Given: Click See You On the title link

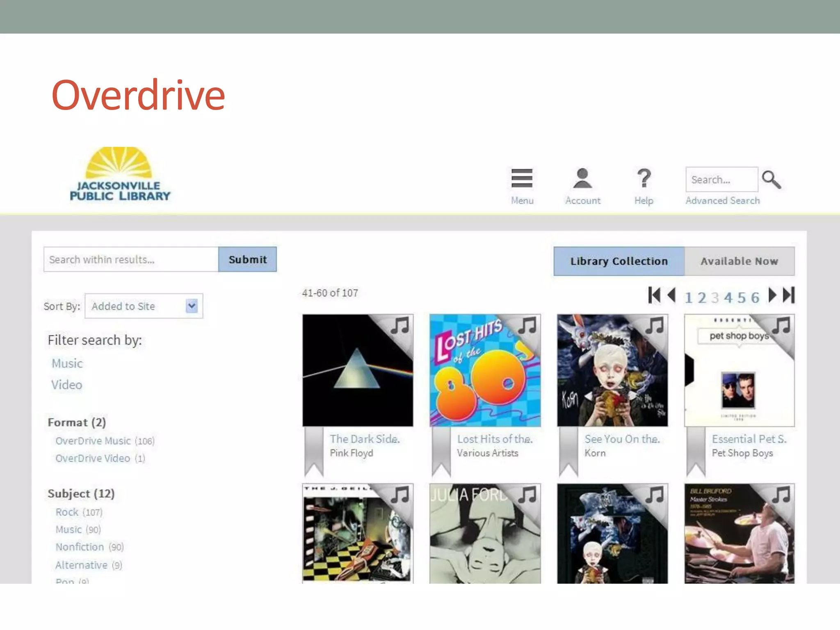Looking at the screenshot, I should tap(622, 439).
